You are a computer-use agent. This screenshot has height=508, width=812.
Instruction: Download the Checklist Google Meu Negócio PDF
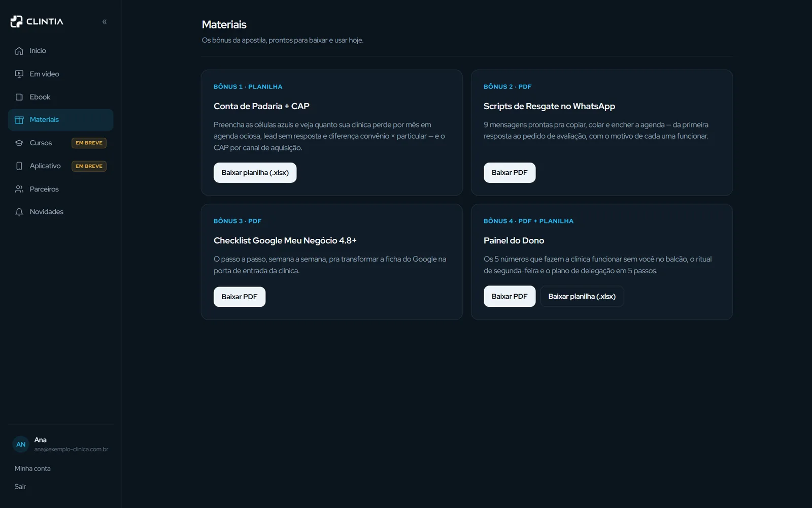(240, 297)
